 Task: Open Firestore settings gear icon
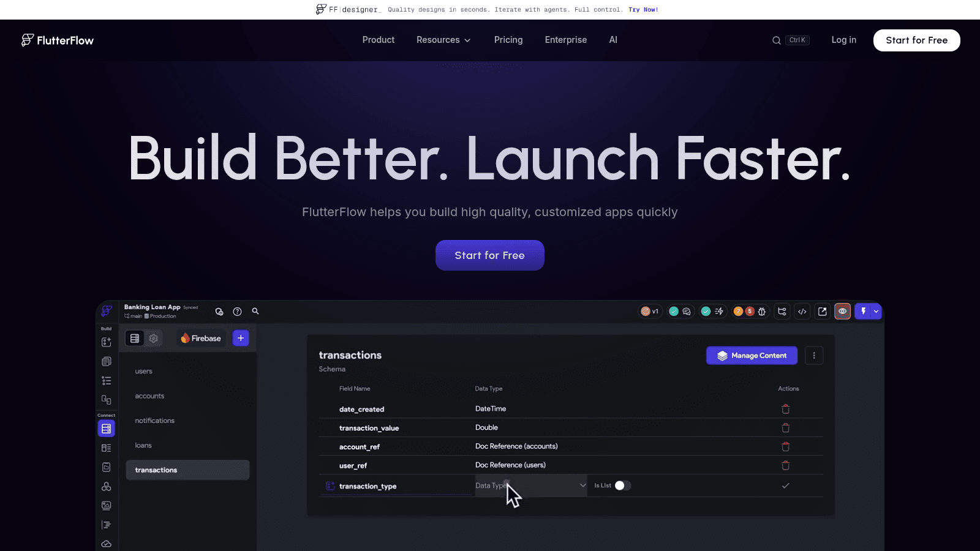tap(154, 338)
